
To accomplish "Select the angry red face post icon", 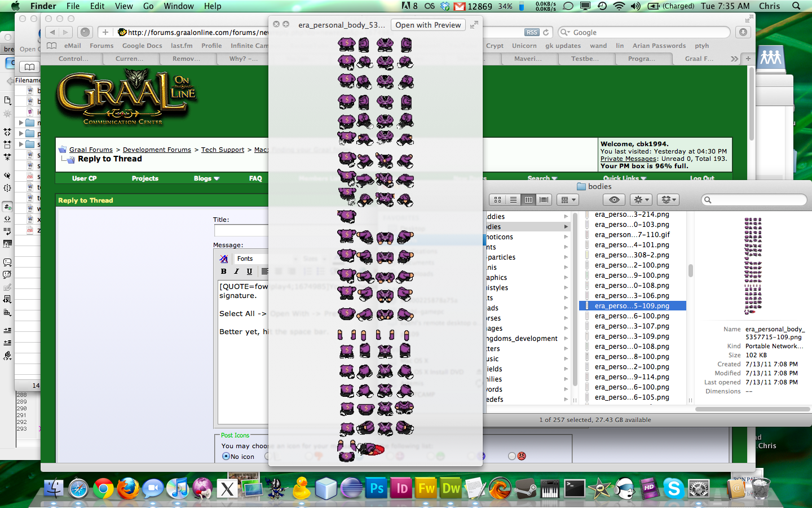I will coord(522,456).
